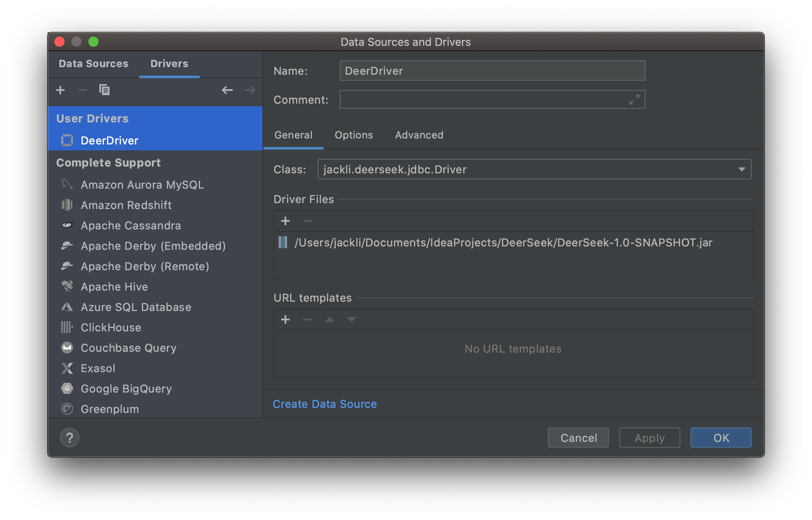This screenshot has height=520, width=812.
Task: Select the DeerSeek-1.0-SNAPSHOT.jar file entry
Action: pos(514,243)
